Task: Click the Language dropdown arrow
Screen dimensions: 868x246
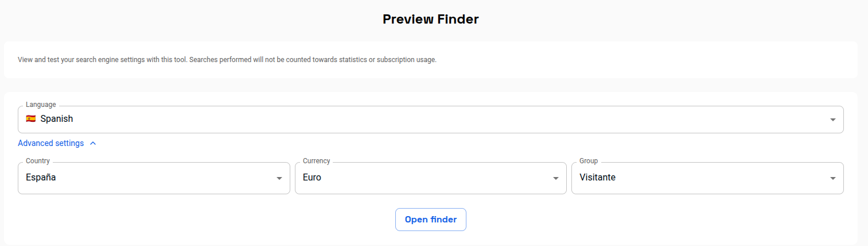Action: click(x=833, y=120)
